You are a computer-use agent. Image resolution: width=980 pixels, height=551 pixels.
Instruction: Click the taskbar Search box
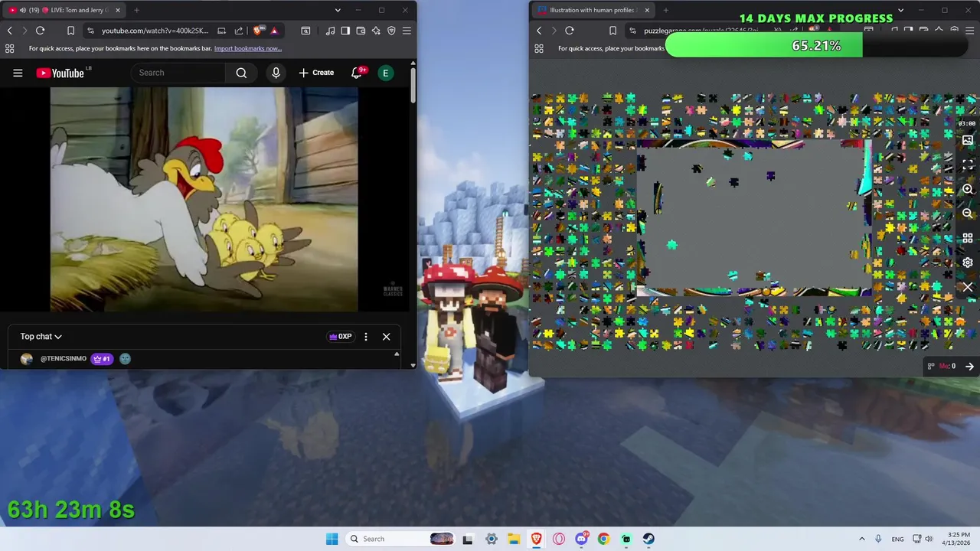point(401,539)
